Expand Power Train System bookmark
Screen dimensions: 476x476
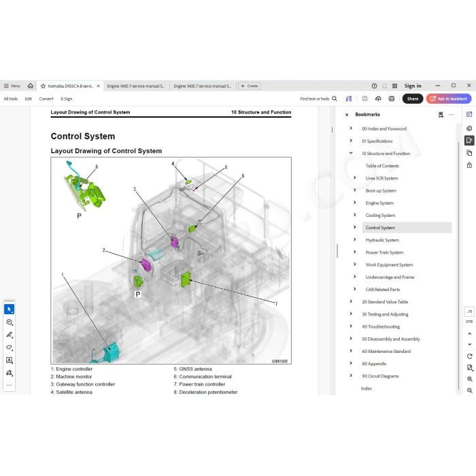click(354, 252)
